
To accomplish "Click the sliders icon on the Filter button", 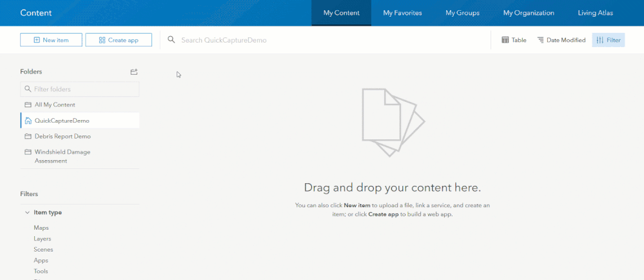I will 600,40.
